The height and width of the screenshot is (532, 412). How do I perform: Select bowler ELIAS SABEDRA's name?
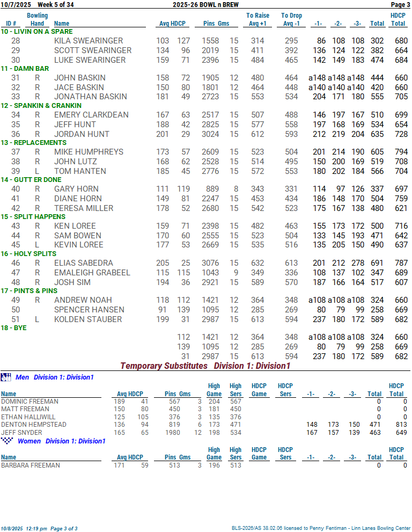pyautogui.click(x=83, y=263)
